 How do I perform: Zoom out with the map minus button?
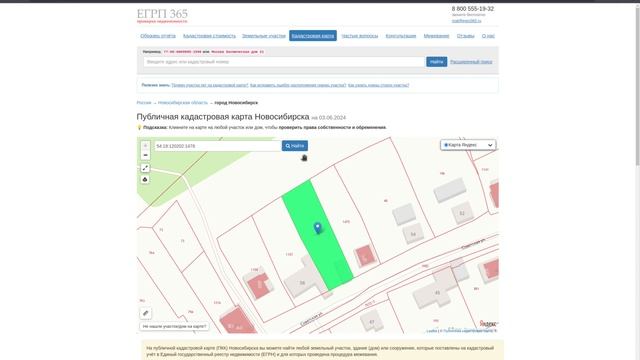click(145, 155)
